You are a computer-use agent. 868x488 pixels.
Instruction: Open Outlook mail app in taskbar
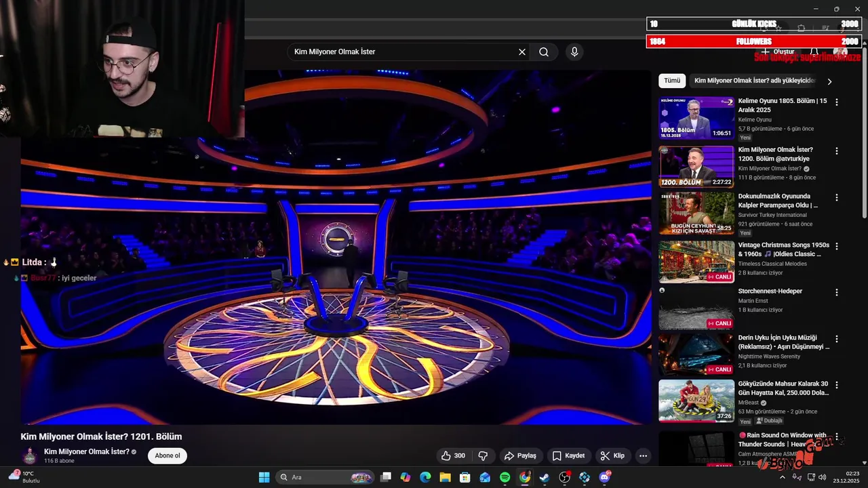click(485, 477)
